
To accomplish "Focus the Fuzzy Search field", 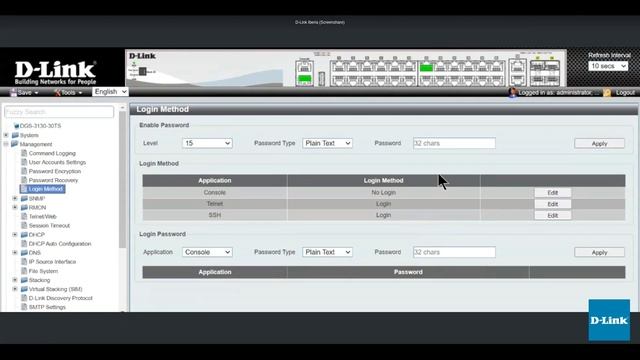I will pos(59,112).
